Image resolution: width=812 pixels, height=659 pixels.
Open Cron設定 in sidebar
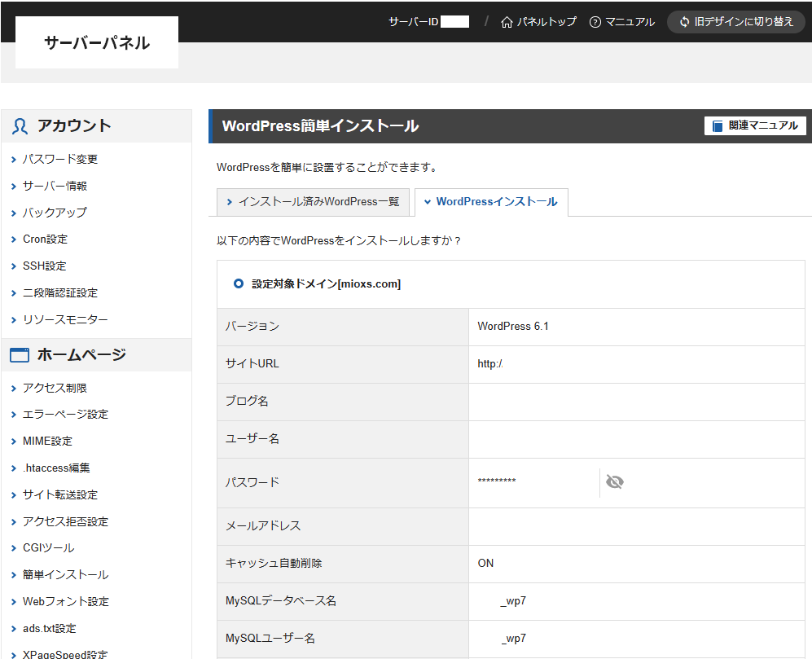(x=45, y=239)
